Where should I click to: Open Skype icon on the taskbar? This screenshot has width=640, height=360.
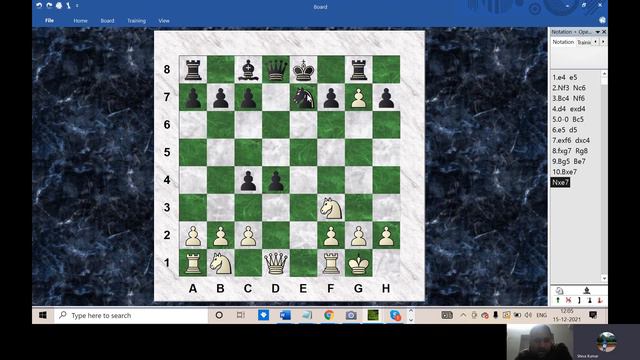pos(395,315)
